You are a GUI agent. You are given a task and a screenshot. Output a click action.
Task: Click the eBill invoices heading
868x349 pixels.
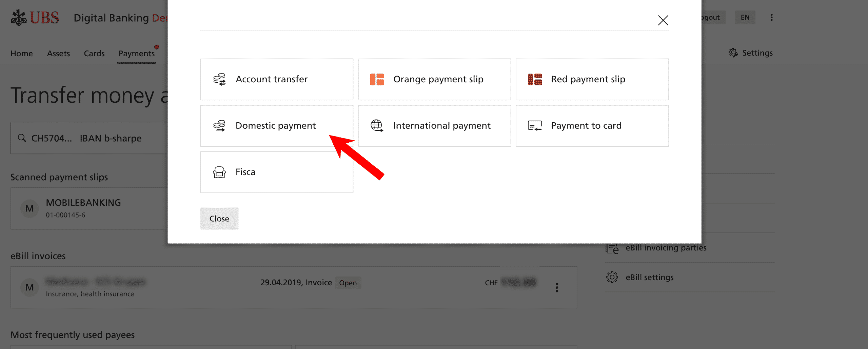point(38,256)
